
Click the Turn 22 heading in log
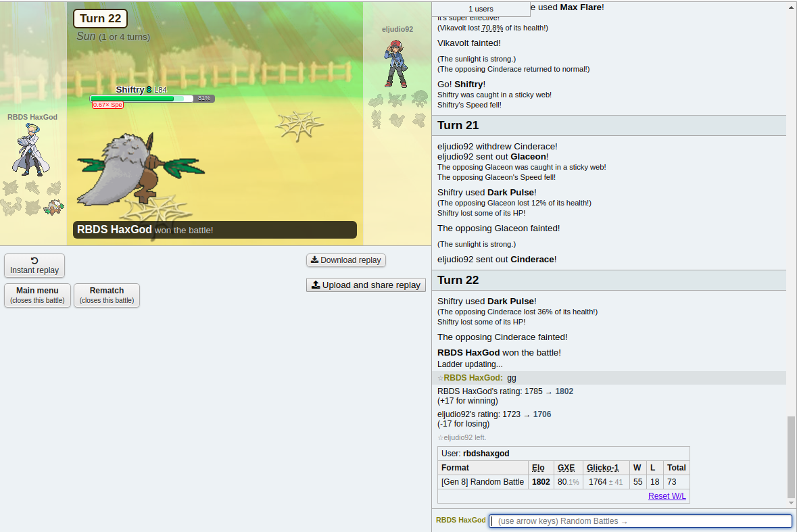point(609,280)
